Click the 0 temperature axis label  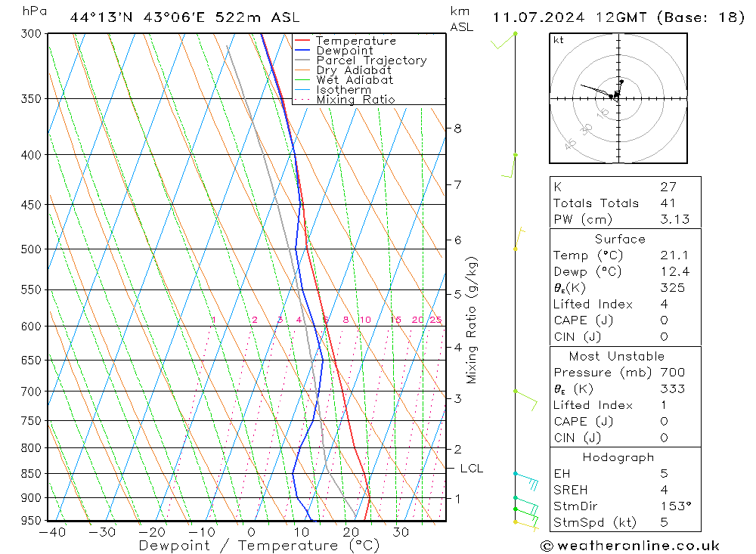tap(251, 532)
